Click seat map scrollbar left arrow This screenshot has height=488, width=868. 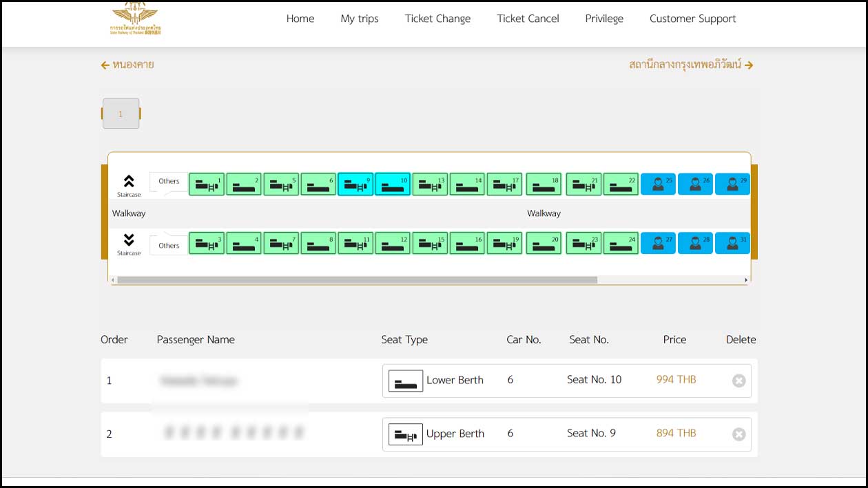(112, 280)
